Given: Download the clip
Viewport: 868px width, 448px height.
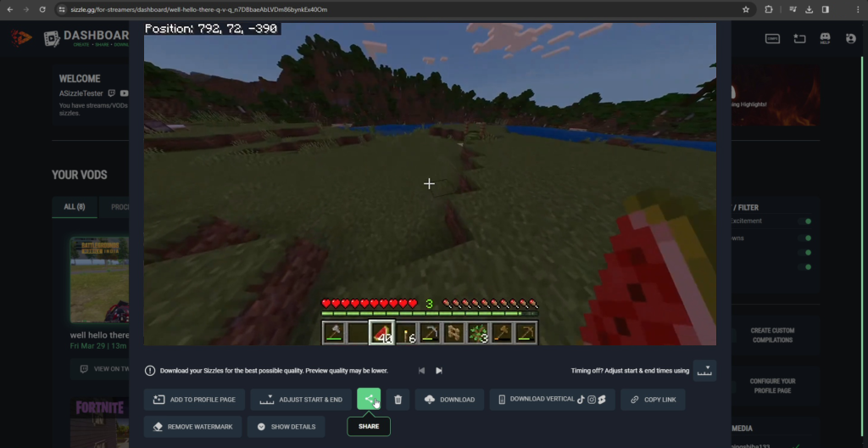Looking at the screenshot, I should [449, 399].
